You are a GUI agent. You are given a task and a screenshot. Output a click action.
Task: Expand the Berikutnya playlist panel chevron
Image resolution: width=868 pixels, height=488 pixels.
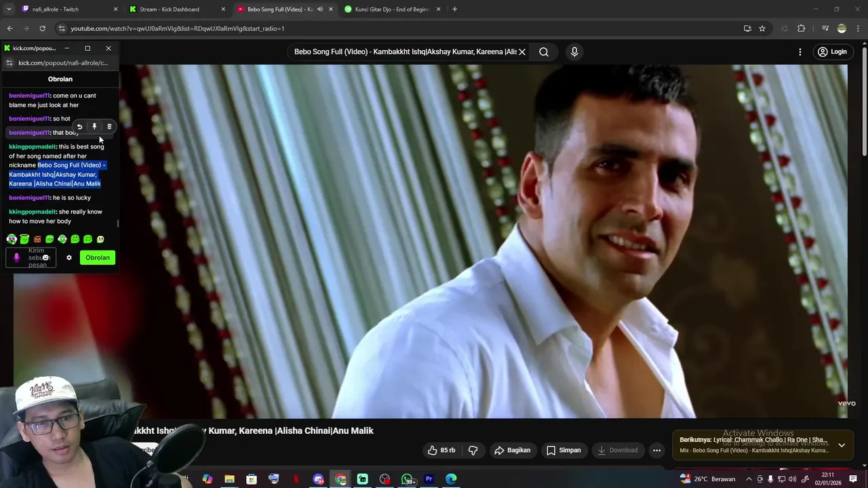842,445
